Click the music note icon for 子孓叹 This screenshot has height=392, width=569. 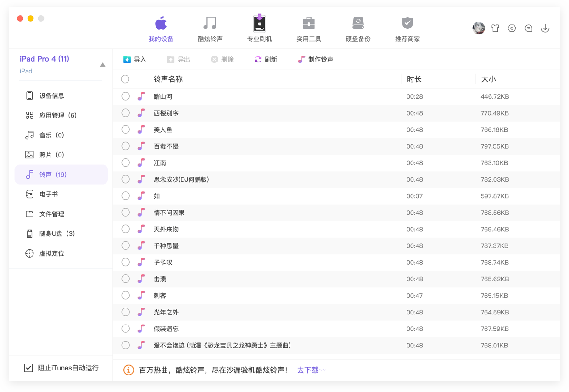[141, 262]
